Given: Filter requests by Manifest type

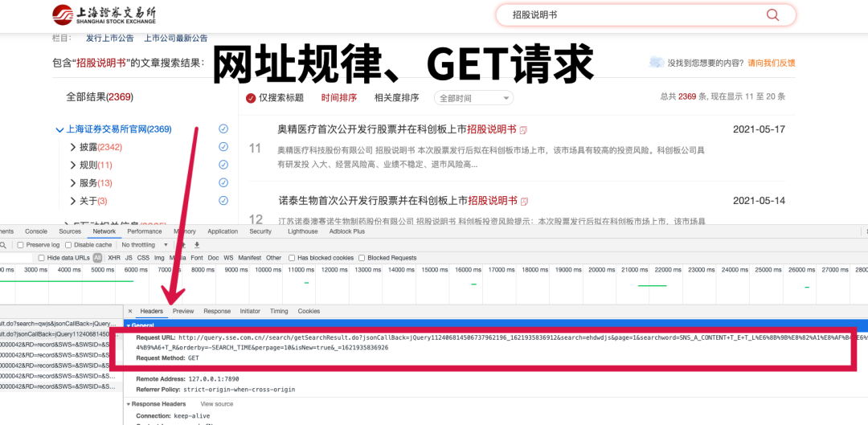Looking at the screenshot, I should [250, 258].
